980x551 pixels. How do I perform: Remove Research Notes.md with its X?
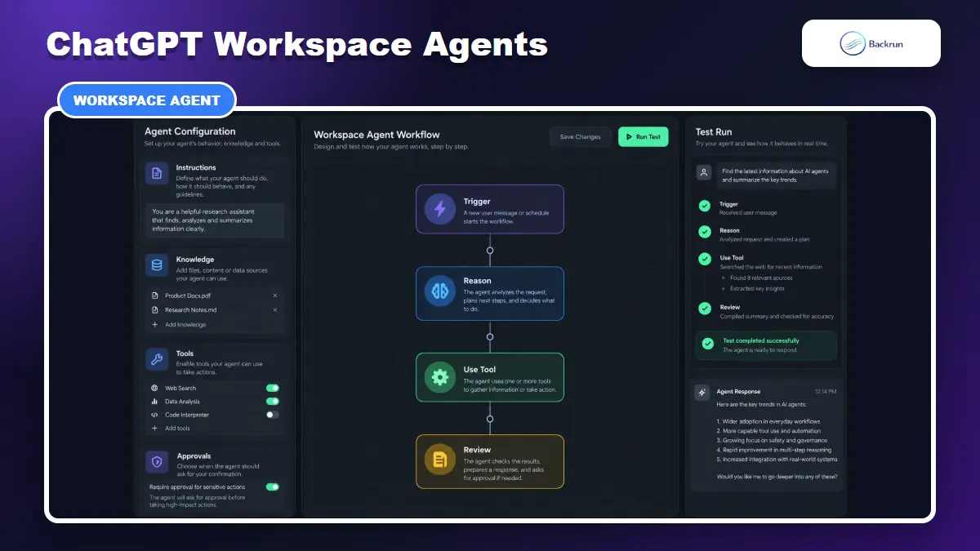click(274, 310)
